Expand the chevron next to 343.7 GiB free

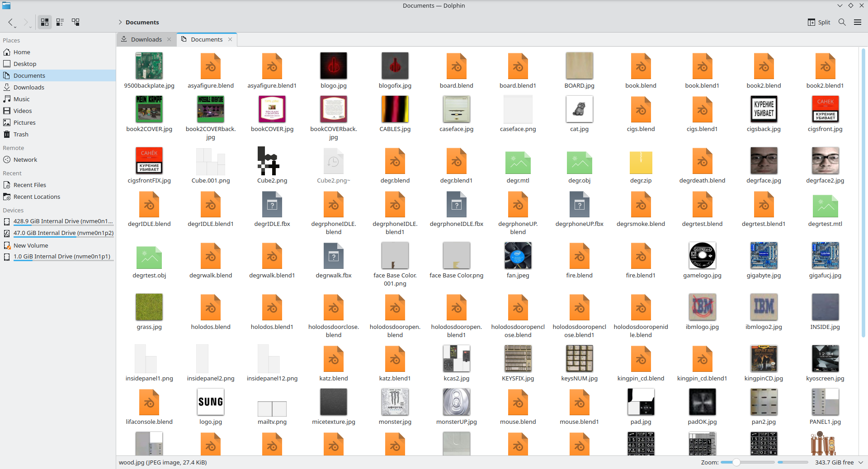861,462
